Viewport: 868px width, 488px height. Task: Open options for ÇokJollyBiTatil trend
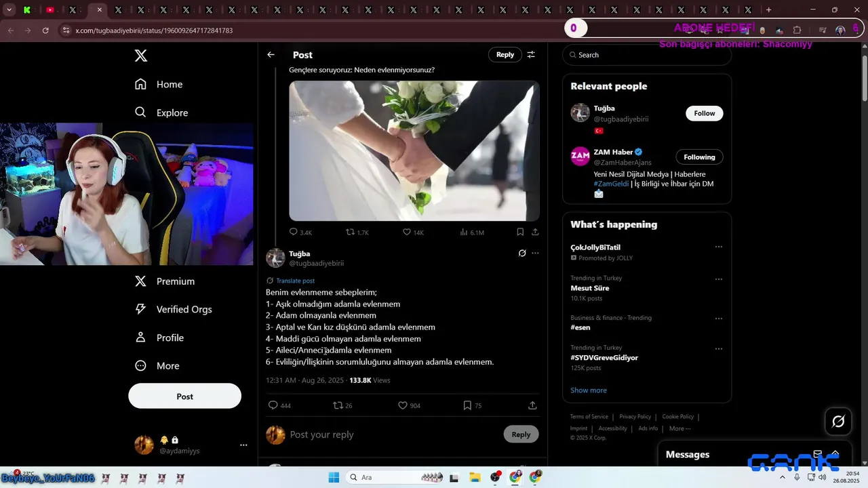718,247
